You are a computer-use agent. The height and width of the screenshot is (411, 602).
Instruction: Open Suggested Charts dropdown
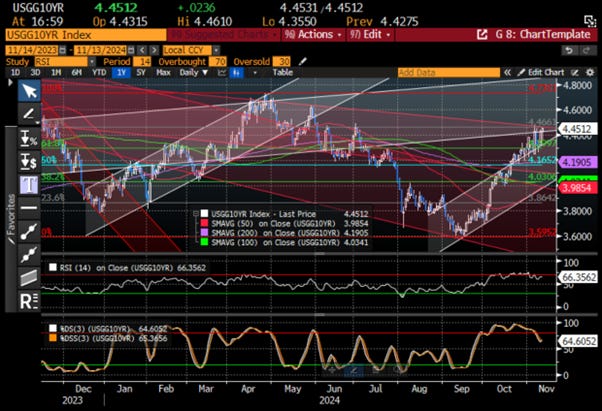pos(224,35)
